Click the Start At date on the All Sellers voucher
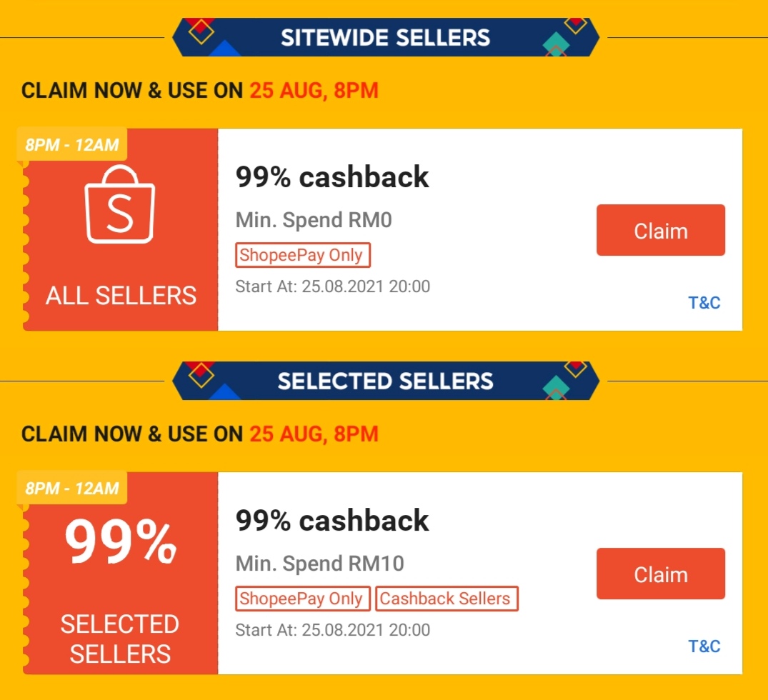The image size is (768, 700). 333,287
